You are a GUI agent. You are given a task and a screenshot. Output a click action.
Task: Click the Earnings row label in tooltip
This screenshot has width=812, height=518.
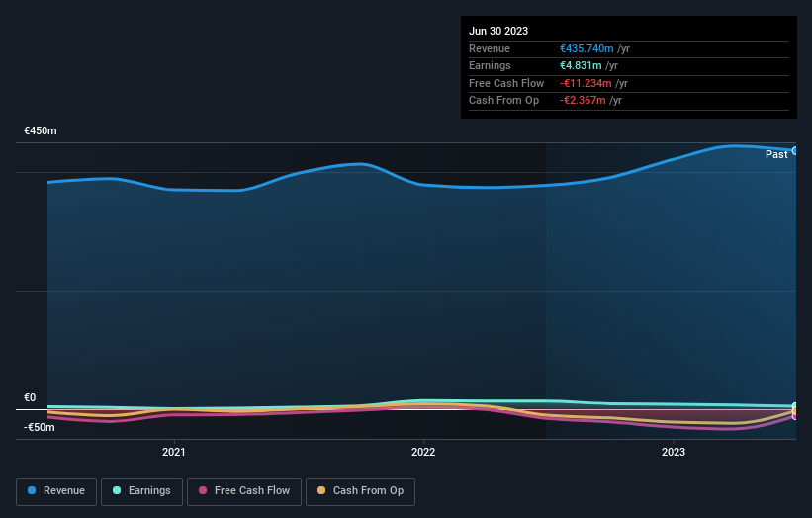click(490, 65)
